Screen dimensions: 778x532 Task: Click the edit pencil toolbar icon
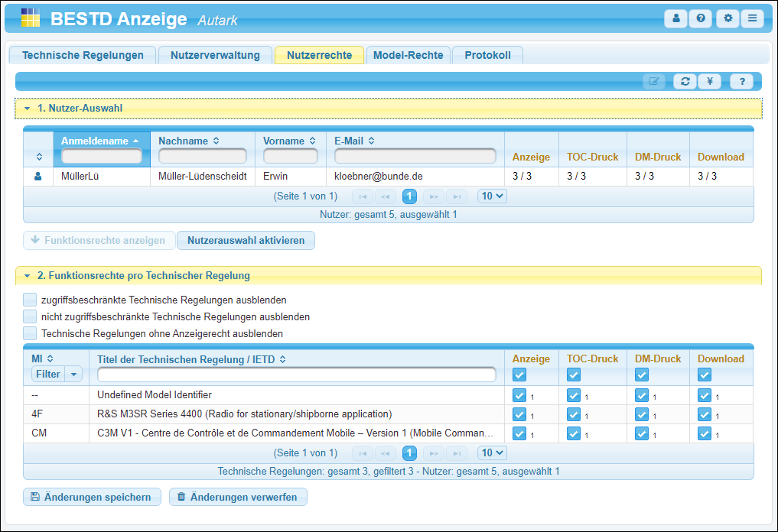654,81
